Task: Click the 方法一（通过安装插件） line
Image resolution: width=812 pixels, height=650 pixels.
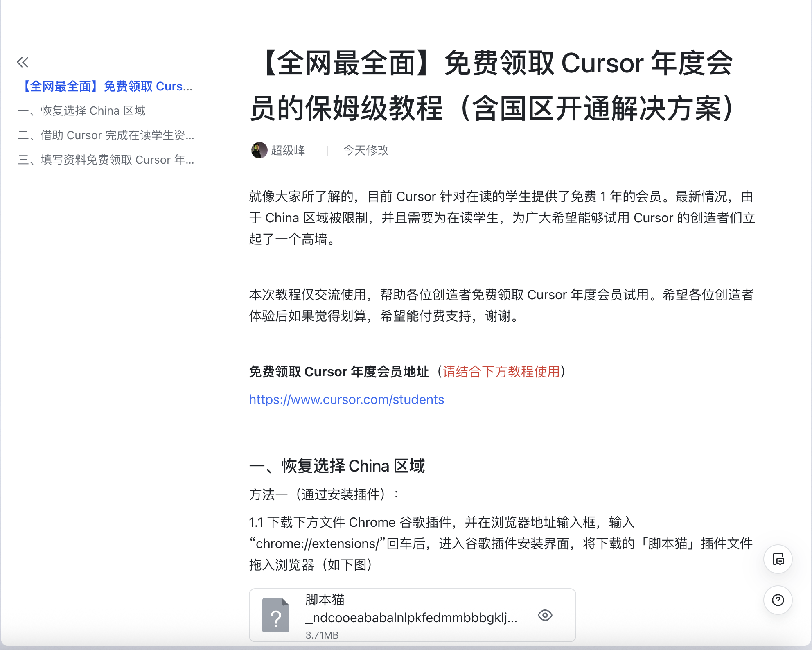Action: 323,494
